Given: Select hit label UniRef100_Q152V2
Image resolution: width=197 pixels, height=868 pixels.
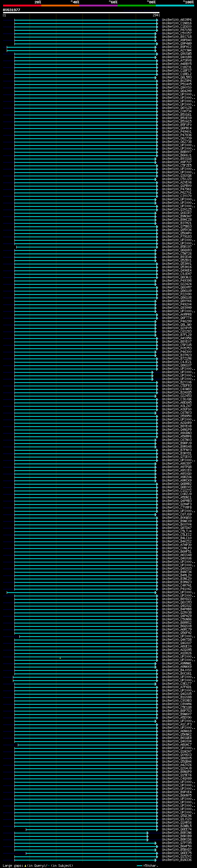Looking at the screenshot, I should pos(176,856).
